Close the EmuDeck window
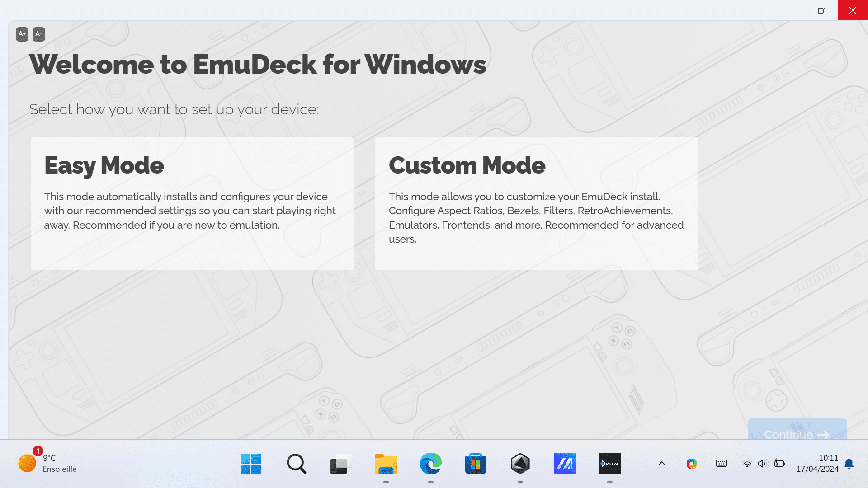This screenshot has height=488, width=868. (x=853, y=10)
